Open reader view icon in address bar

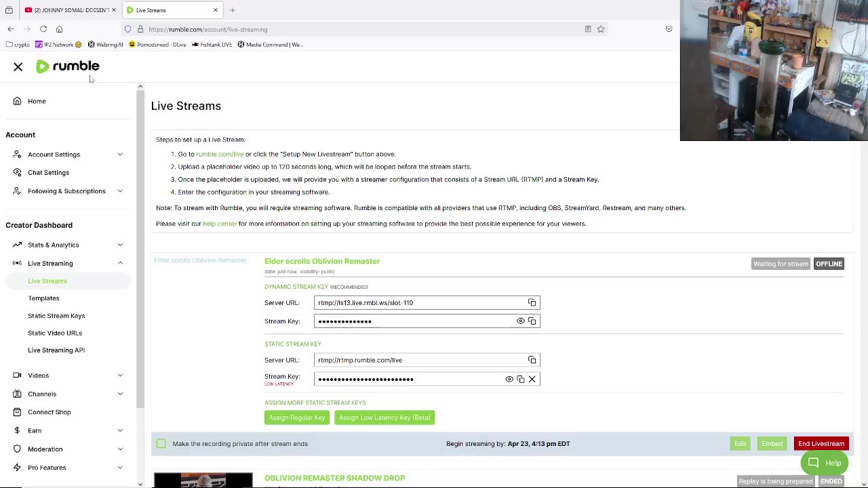588,29
